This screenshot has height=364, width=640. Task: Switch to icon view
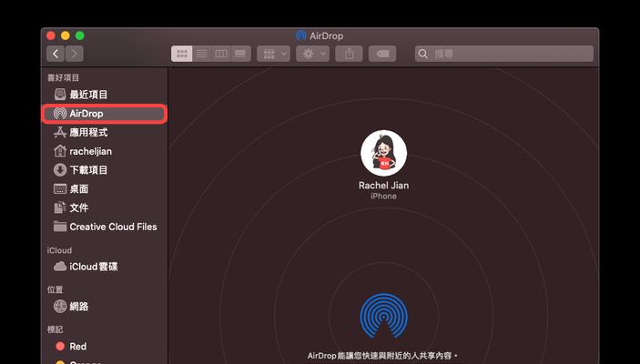point(182,54)
